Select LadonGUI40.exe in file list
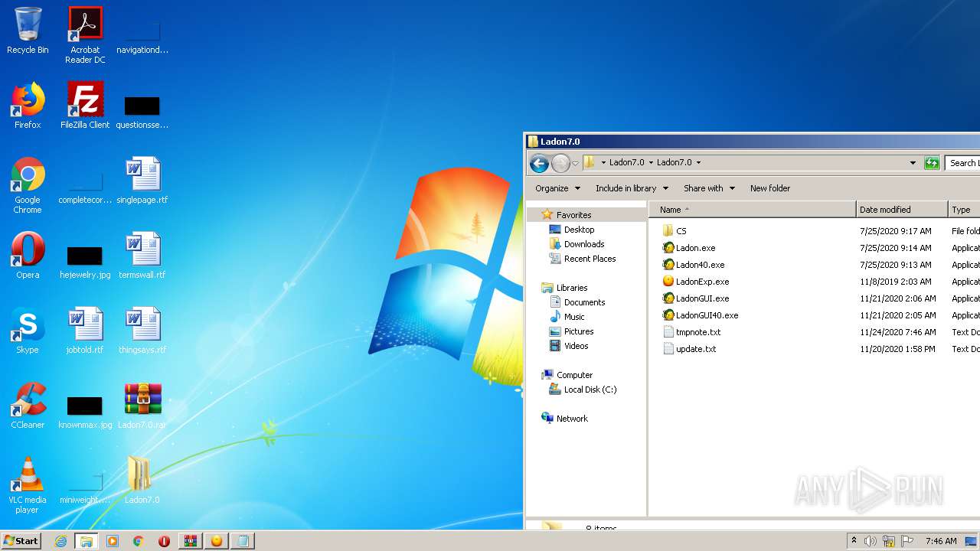The width and height of the screenshot is (980, 551). click(x=707, y=315)
